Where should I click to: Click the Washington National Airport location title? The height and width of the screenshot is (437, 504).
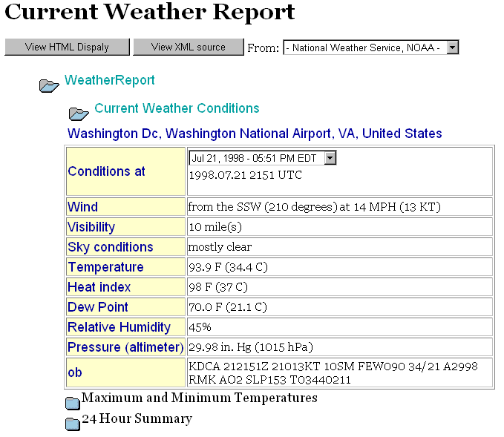pyautogui.click(x=255, y=134)
